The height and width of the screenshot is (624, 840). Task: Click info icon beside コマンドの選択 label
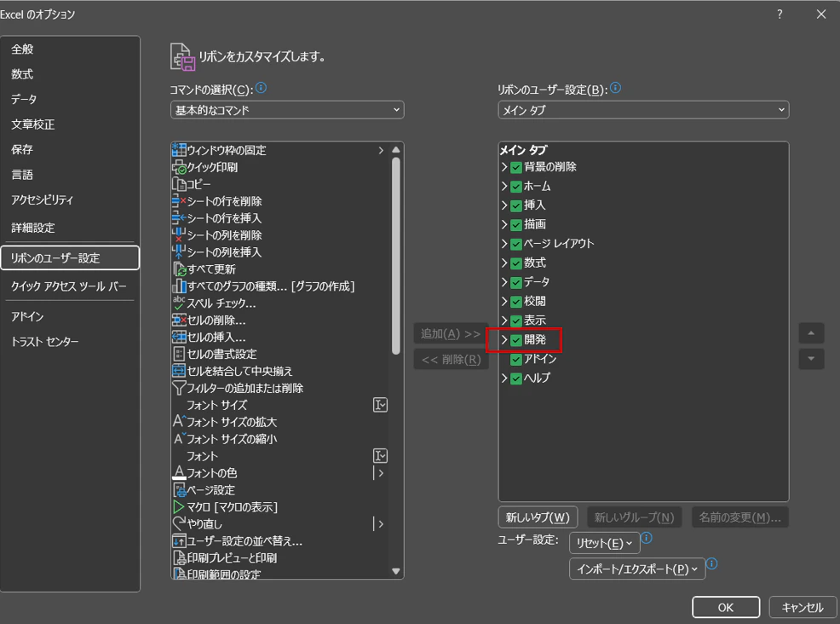coord(261,88)
